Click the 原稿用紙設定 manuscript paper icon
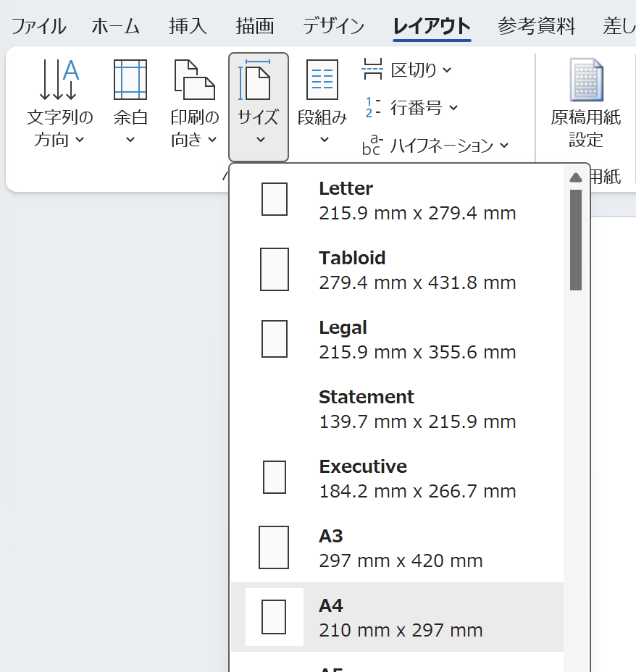Viewport: 636px width, 672px height. point(586,80)
